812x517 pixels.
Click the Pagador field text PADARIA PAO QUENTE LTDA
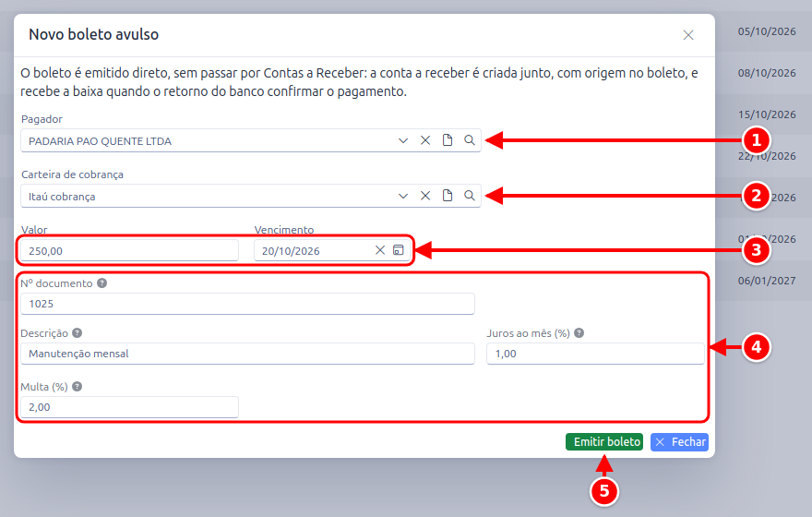point(100,141)
